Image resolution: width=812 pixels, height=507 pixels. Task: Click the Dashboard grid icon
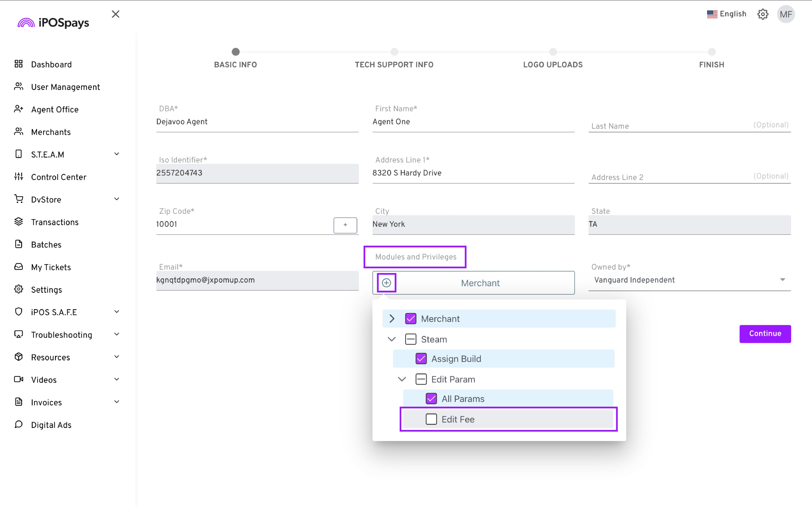tap(19, 64)
